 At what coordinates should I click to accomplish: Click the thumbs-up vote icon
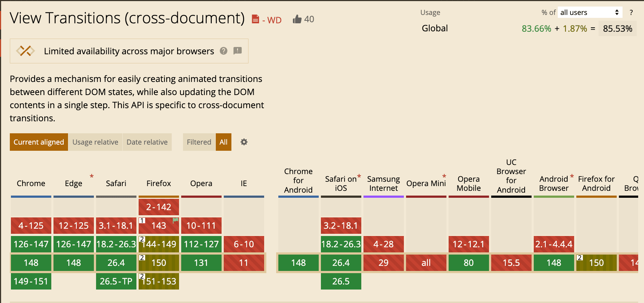tap(297, 19)
